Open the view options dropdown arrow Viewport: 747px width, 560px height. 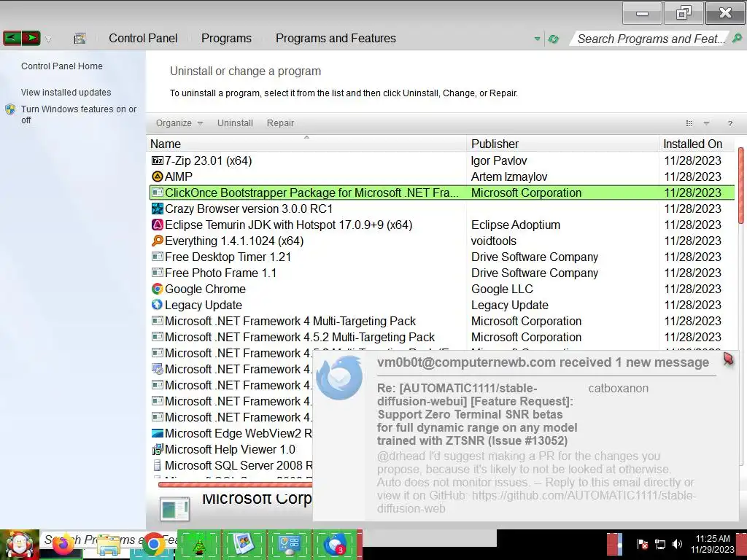(x=706, y=123)
